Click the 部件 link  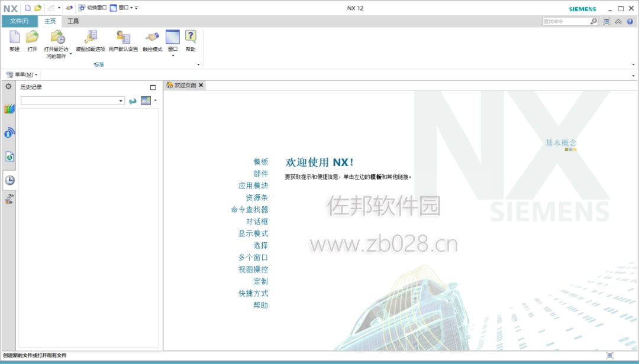click(x=261, y=174)
